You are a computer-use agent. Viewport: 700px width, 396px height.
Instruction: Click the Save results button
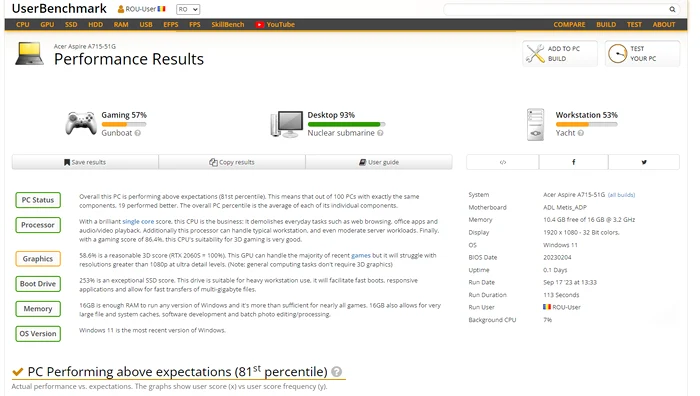[x=85, y=162]
